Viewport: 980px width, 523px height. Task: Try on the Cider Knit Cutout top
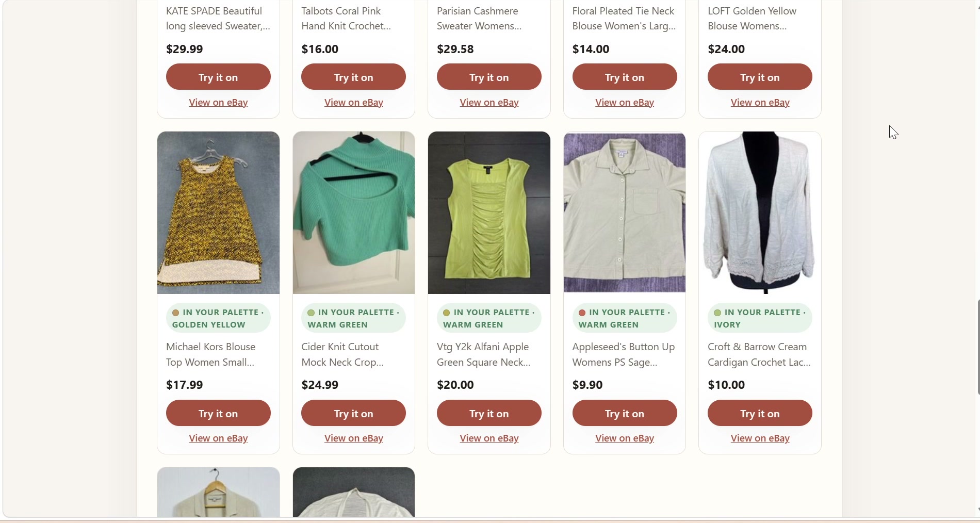coord(353,413)
